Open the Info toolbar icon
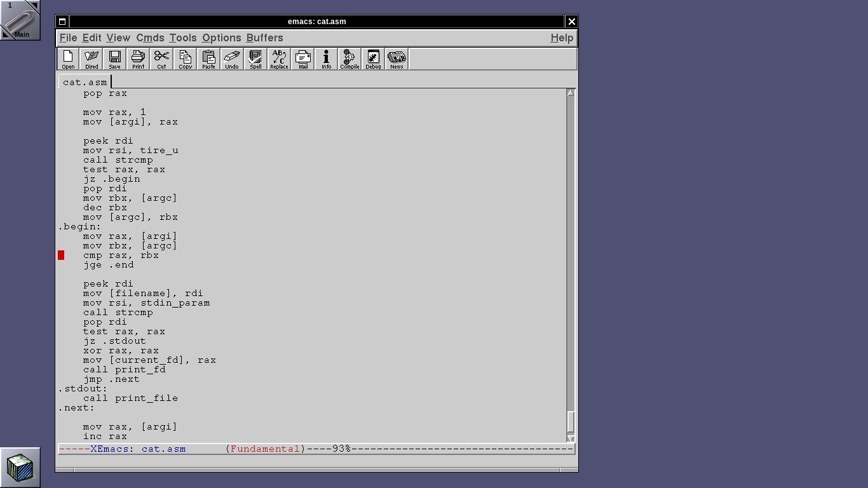868x488 pixels. coord(326,59)
